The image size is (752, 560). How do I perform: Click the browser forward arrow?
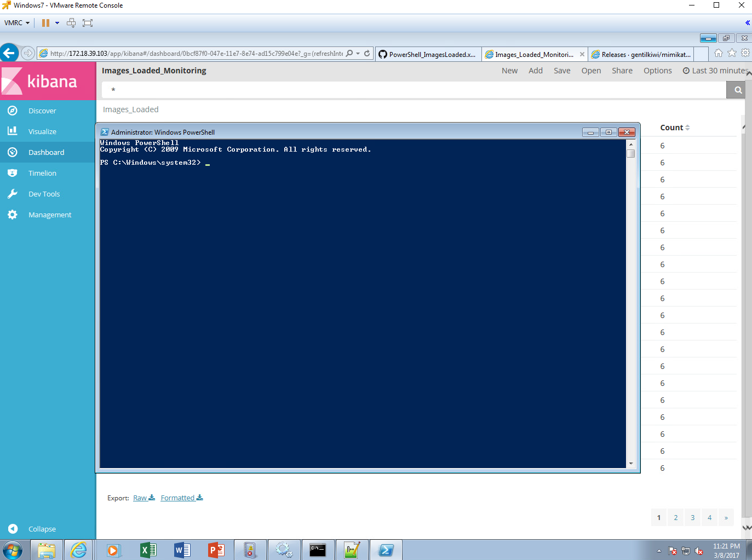coord(27,53)
